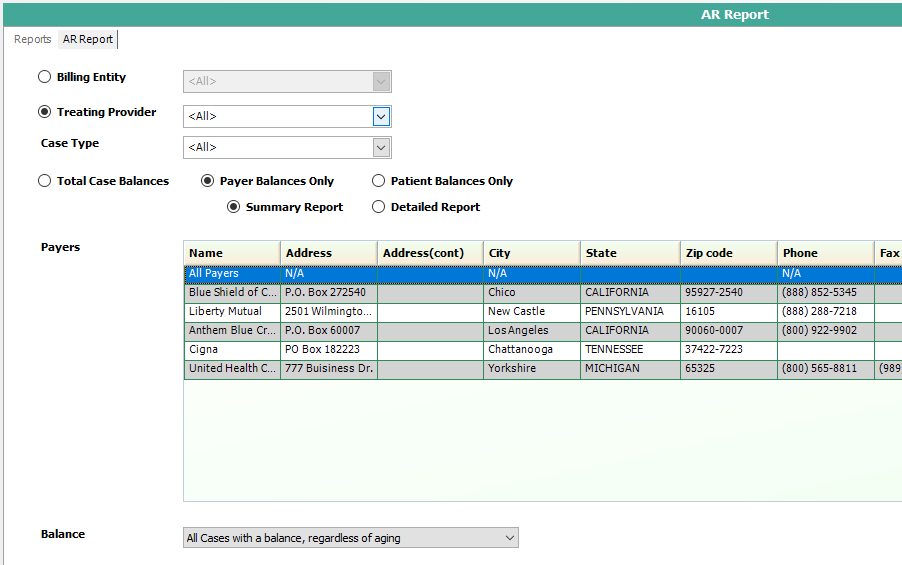Select the Liberty Mutual payer row
Viewport: 902px width, 565px height.
[x=543, y=312]
